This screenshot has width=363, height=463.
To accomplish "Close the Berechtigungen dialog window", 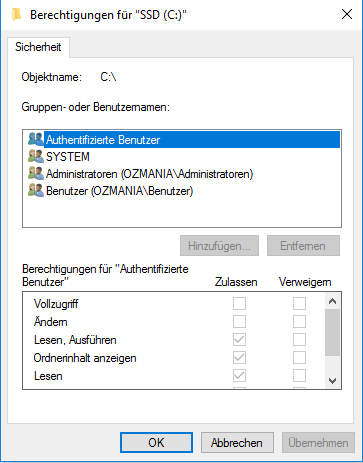I will 347,14.
